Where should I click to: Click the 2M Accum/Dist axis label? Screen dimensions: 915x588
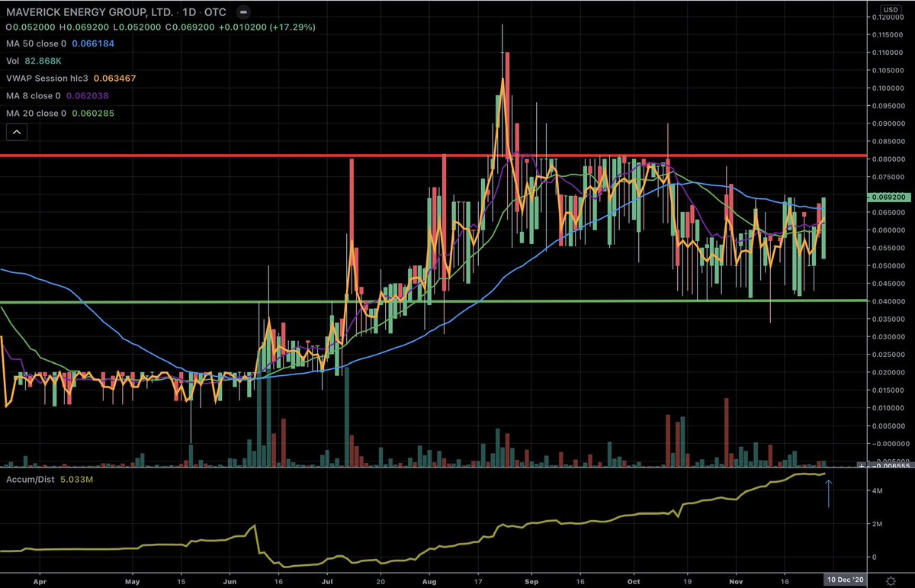click(878, 525)
